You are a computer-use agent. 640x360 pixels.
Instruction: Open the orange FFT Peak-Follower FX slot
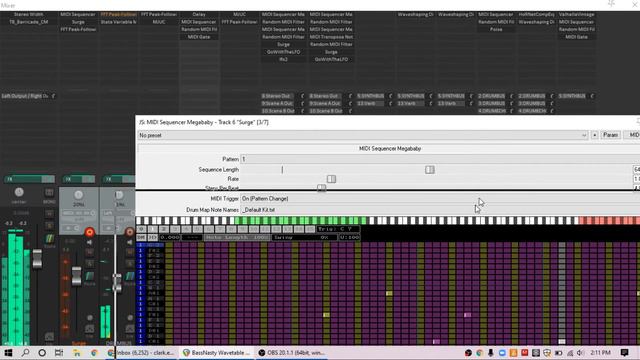(x=119, y=14)
